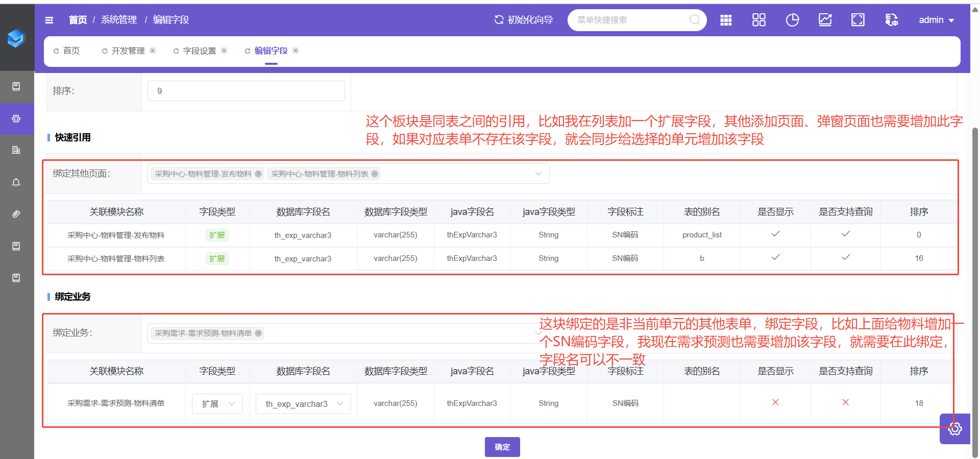Toggle 是否支持查询 check for 物料列表 row
Viewport: 980px width, 459px height.
[846, 257]
